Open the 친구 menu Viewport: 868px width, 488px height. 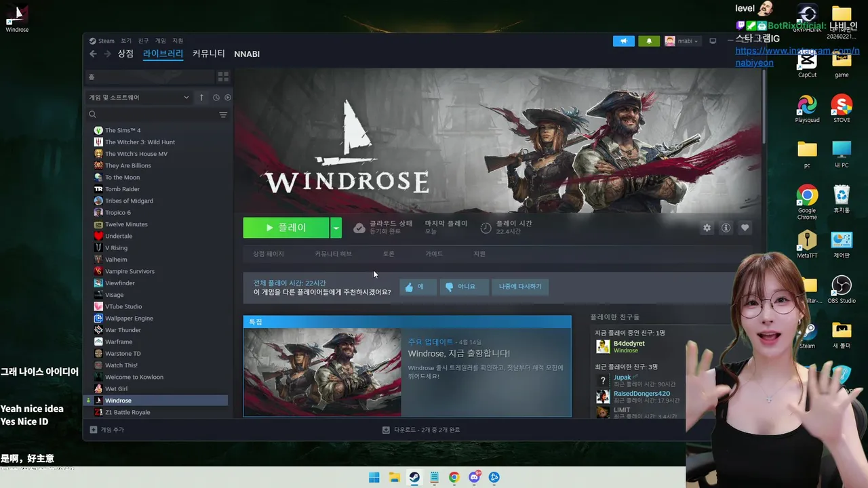pos(143,41)
